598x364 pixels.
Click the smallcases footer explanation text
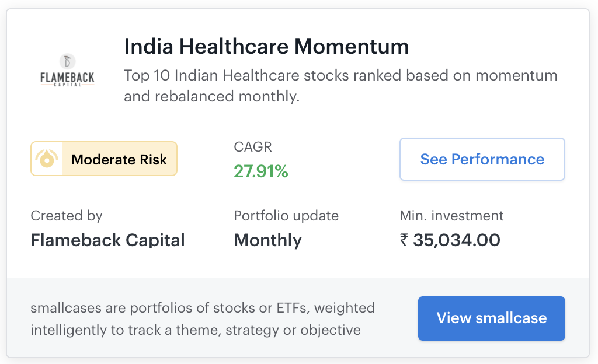tap(202, 318)
